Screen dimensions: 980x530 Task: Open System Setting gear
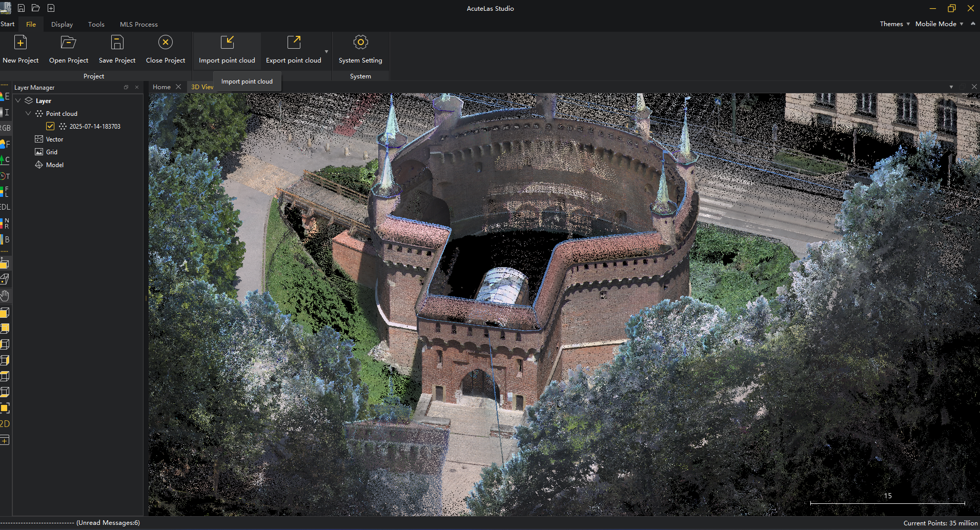point(360,43)
